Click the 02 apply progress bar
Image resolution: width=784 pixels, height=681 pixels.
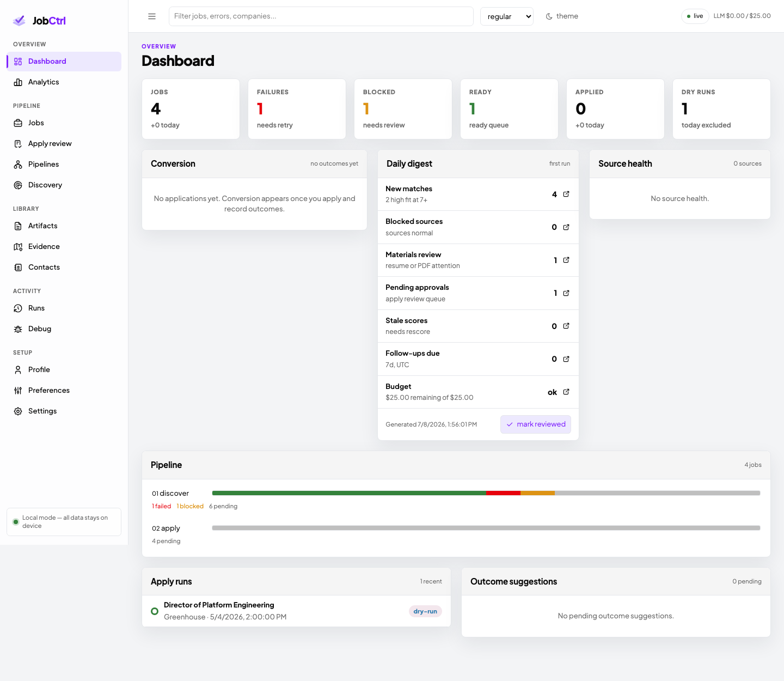click(x=486, y=528)
